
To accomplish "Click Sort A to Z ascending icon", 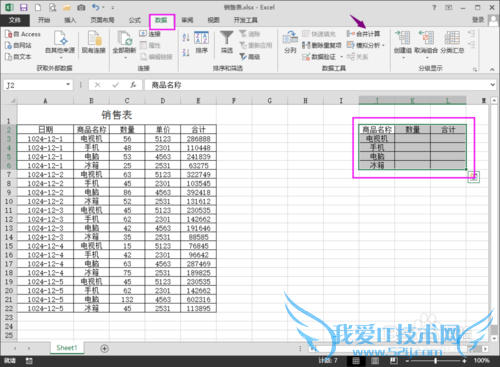I will (186, 37).
